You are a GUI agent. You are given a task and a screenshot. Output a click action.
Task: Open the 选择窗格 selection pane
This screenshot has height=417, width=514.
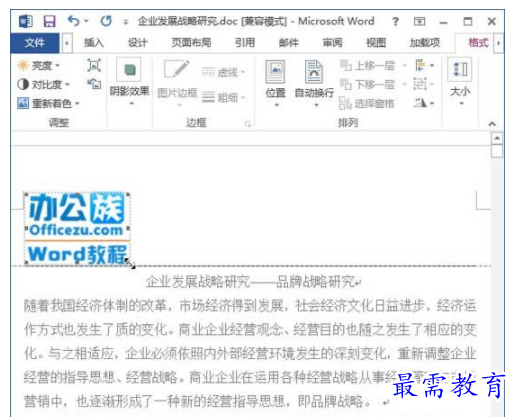[367, 103]
